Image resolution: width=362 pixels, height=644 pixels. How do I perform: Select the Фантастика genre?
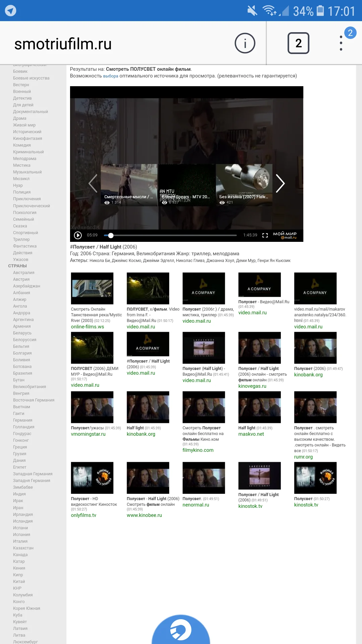click(25, 246)
